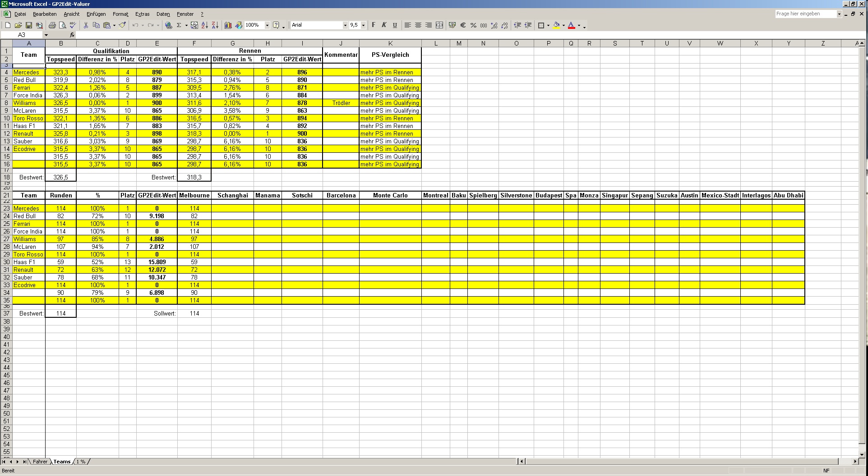868x476 pixels.
Task: Expand the 100% zoom dropdown
Action: pyautogui.click(x=267, y=25)
